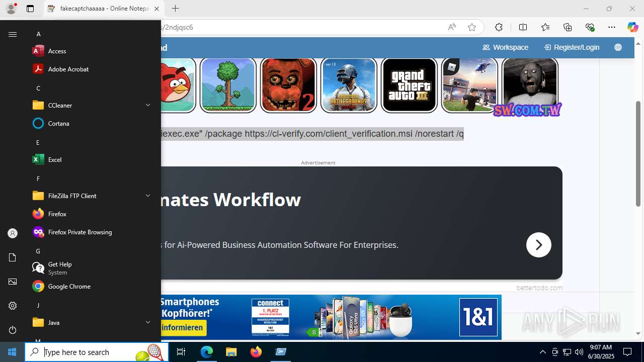Screen dimensions: 644x362
Task: Click the informieren button in the banner ad
Action: click(183, 328)
